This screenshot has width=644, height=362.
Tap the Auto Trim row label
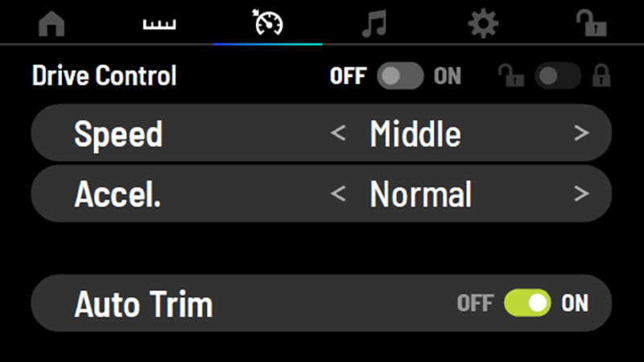143,304
